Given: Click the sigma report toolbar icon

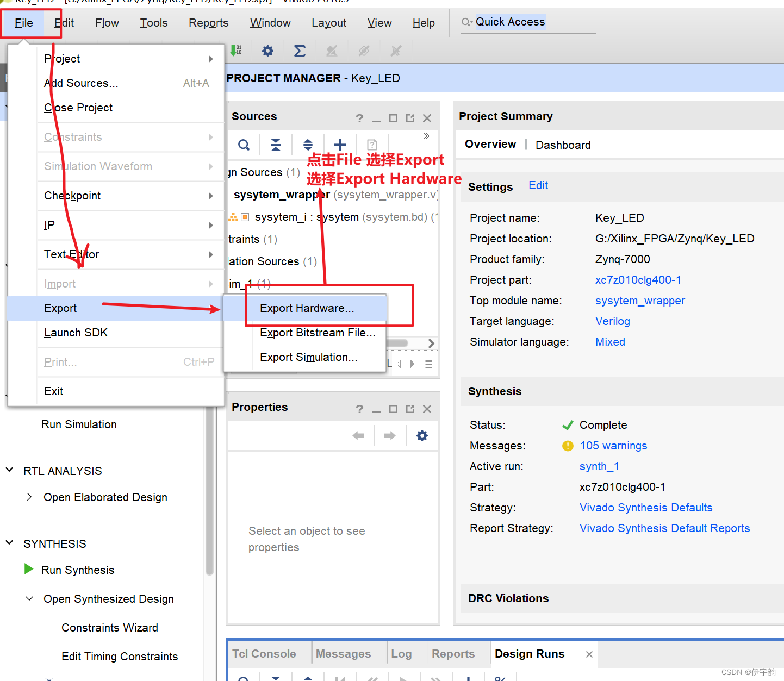Looking at the screenshot, I should (300, 51).
